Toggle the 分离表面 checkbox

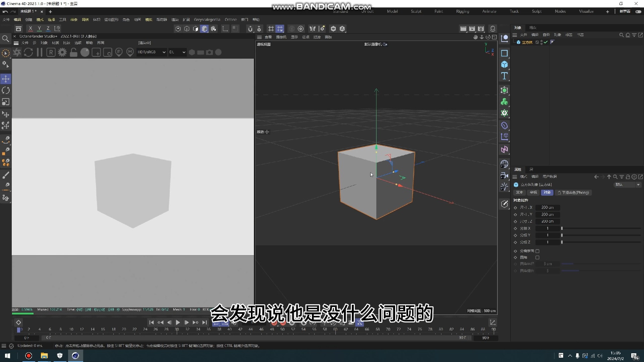537,251
